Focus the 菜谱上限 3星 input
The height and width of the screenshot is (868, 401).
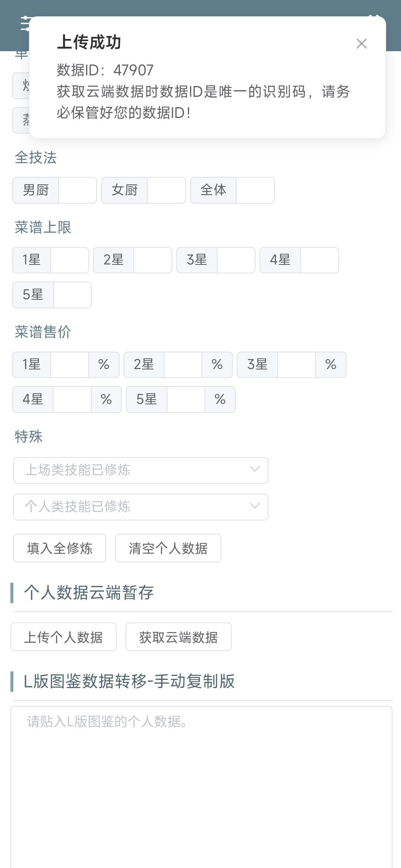[x=236, y=260]
